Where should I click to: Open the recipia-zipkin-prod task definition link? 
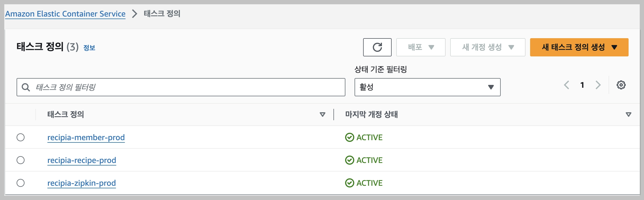[82, 183]
